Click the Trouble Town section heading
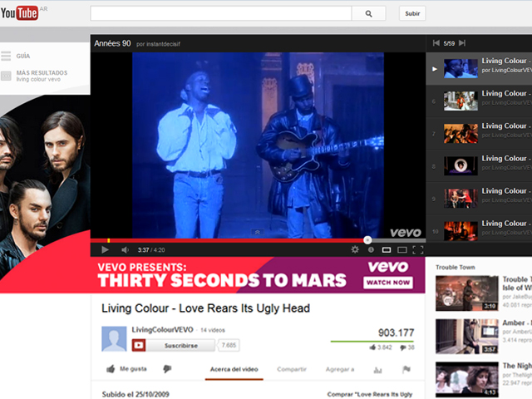 pos(456,268)
